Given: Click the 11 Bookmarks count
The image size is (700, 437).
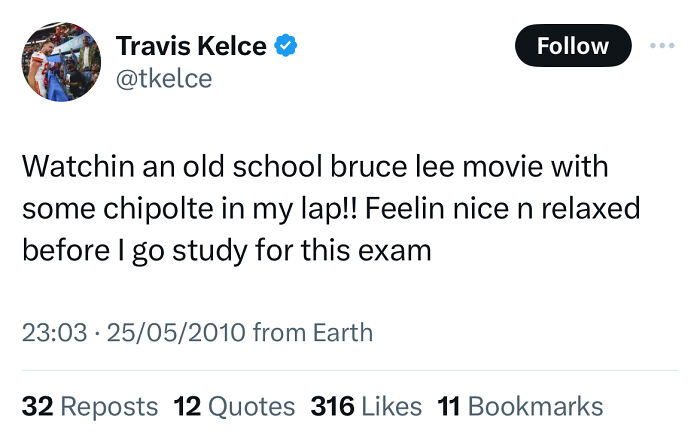Looking at the screenshot, I should coord(520,406).
